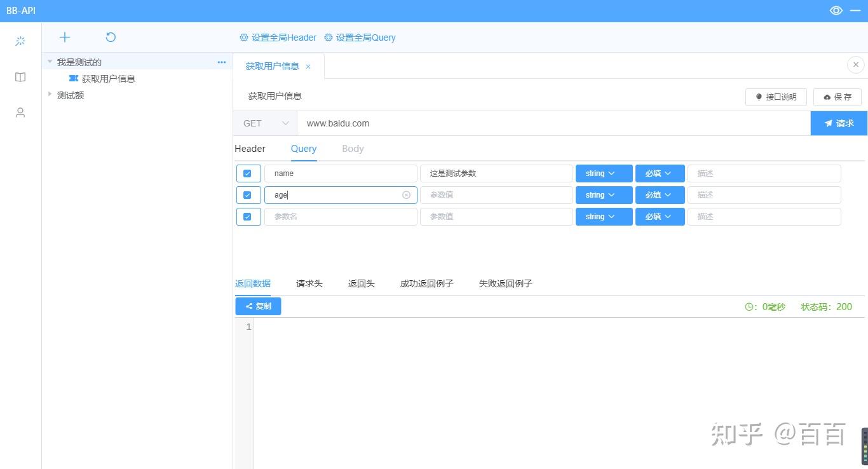Uncheck the empty third row checkbox
This screenshot has width=868, height=469.
248,217
